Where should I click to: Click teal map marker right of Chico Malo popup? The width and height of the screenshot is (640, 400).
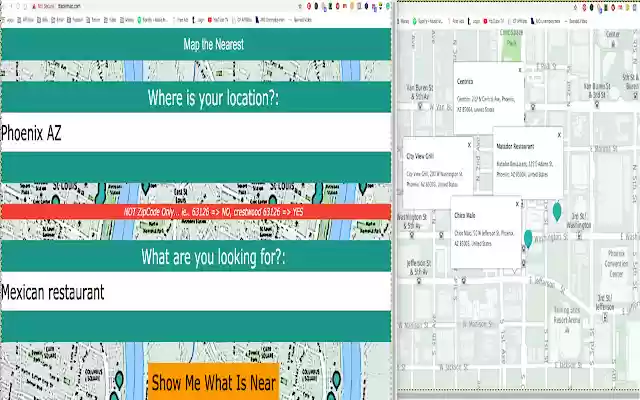[528, 238]
